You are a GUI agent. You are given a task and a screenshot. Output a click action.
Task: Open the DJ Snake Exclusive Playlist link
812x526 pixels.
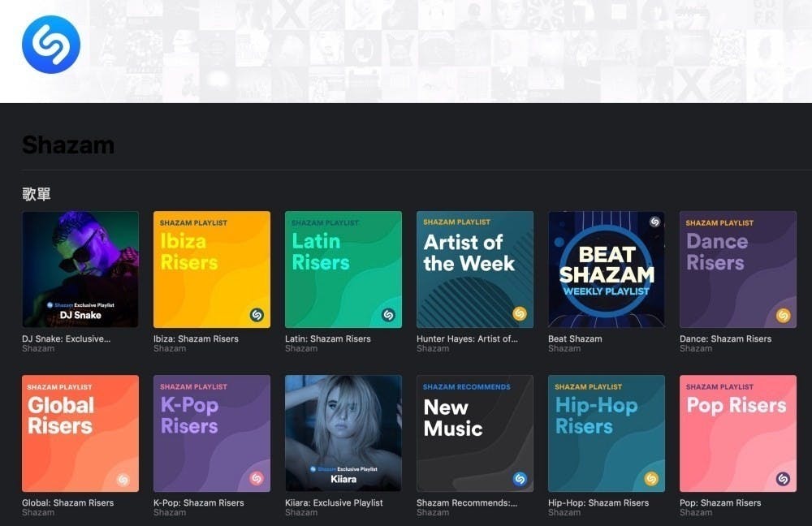pyautogui.click(x=65, y=338)
